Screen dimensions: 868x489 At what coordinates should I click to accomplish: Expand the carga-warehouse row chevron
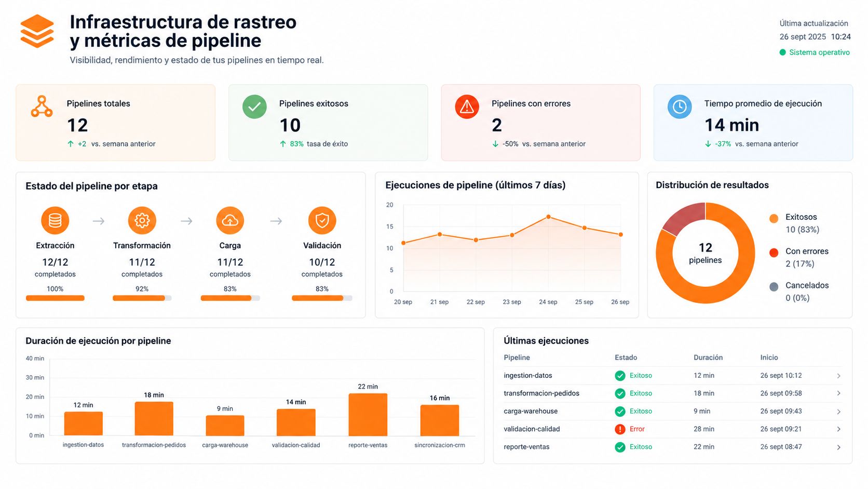pyautogui.click(x=838, y=412)
